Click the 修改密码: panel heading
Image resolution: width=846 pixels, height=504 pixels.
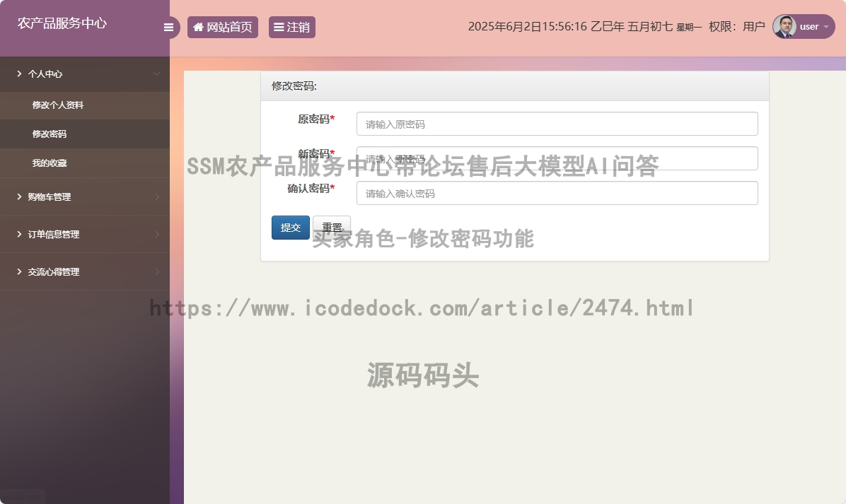point(294,86)
